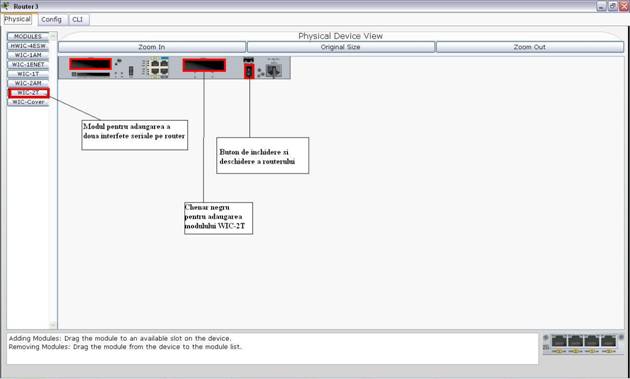
Task: Click the module preview image at bottom right
Action: (583, 344)
